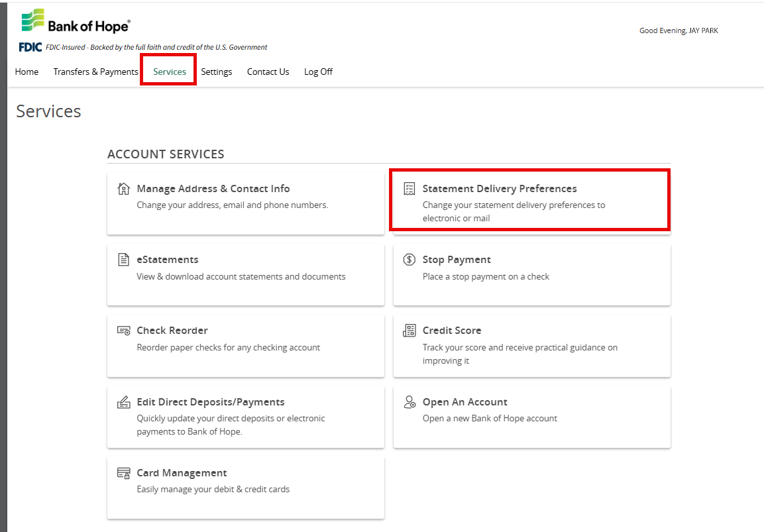The height and width of the screenshot is (532, 764).
Task: Click the Open An Account person icon
Action: point(409,402)
